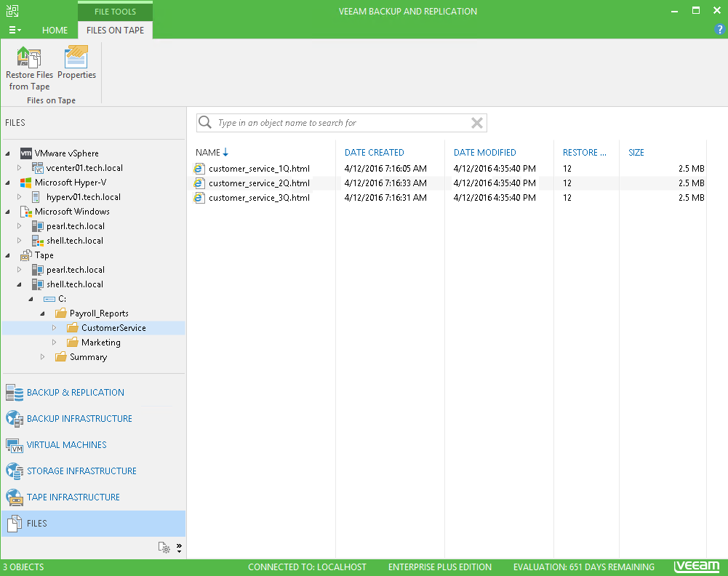
Task: Expand vcenter01.tech.local node
Action: point(19,168)
